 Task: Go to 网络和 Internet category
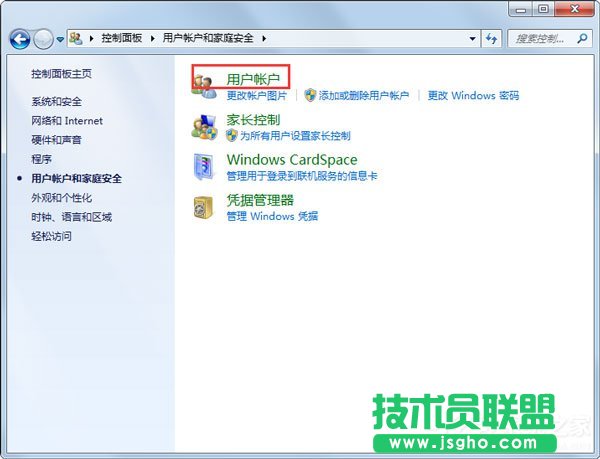point(67,121)
